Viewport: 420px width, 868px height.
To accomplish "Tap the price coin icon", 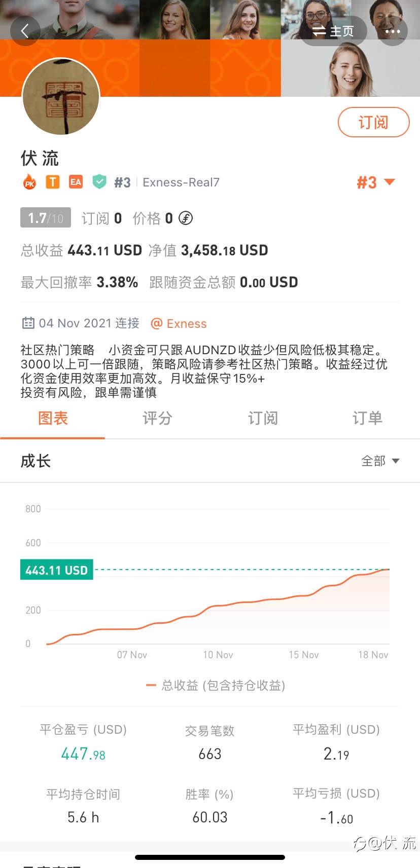I will pos(186,218).
